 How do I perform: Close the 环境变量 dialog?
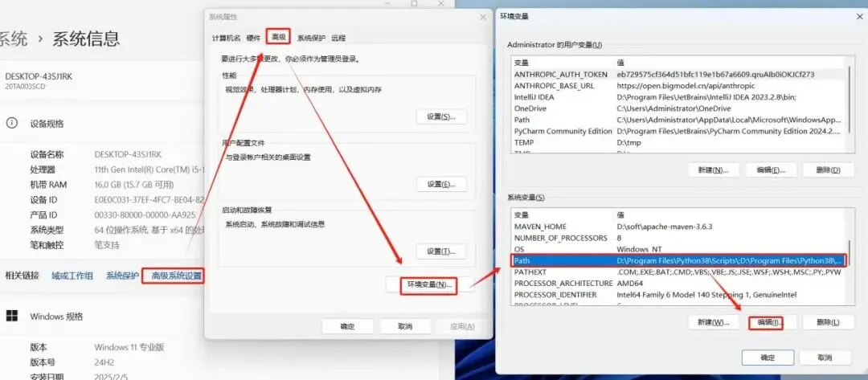(859, 17)
